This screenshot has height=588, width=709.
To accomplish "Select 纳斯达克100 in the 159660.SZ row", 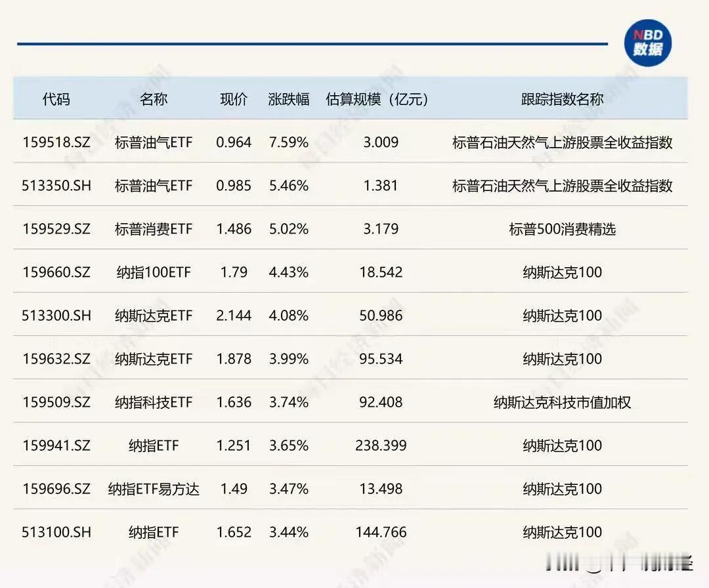I will click(x=562, y=272).
